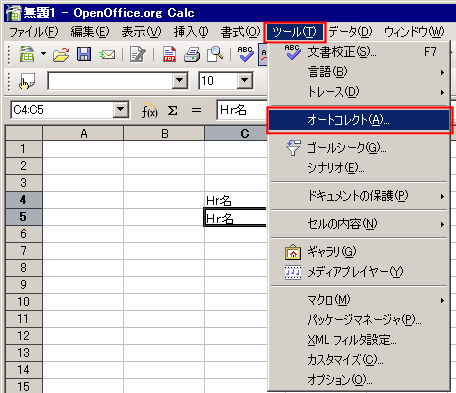Select オートコレクト(A)... menu item
The width and height of the screenshot is (456, 393).
(359, 120)
